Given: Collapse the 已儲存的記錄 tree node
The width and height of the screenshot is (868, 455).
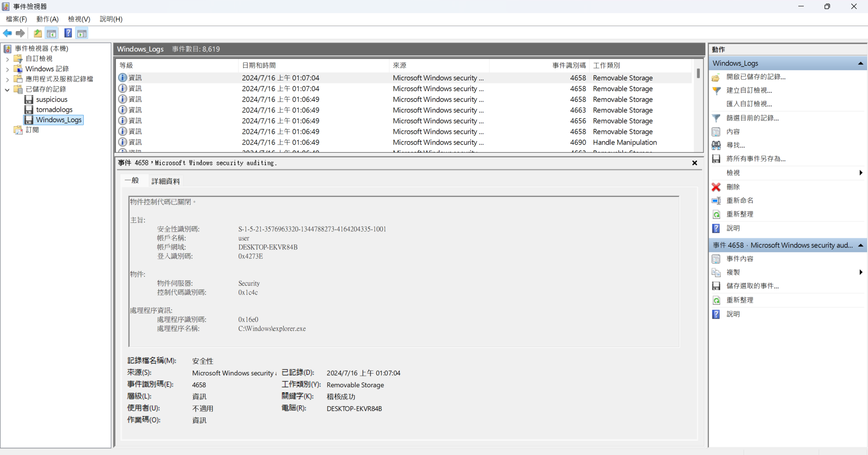Looking at the screenshot, I should pos(7,90).
